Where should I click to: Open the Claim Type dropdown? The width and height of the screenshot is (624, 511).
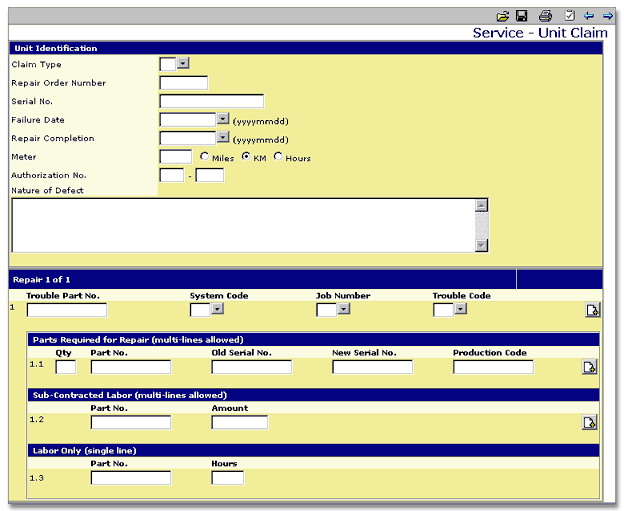(182, 64)
